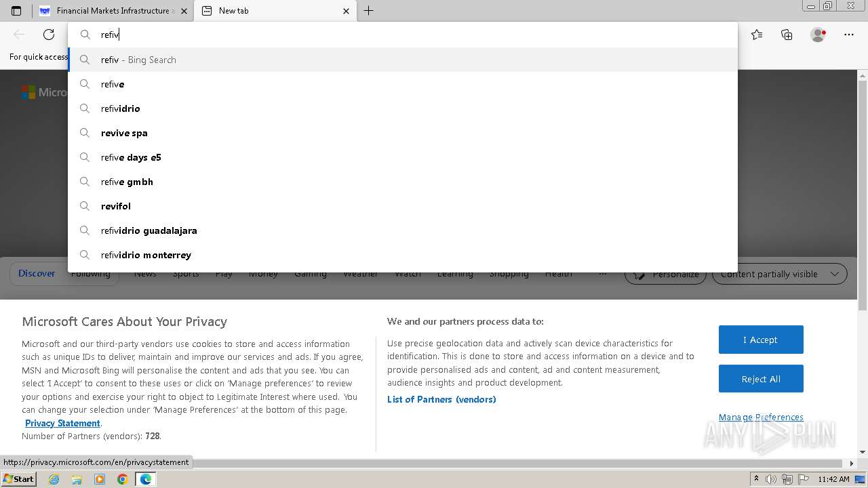The image size is (868, 488).
Task: Close the New tab tab
Action: click(x=347, y=11)
